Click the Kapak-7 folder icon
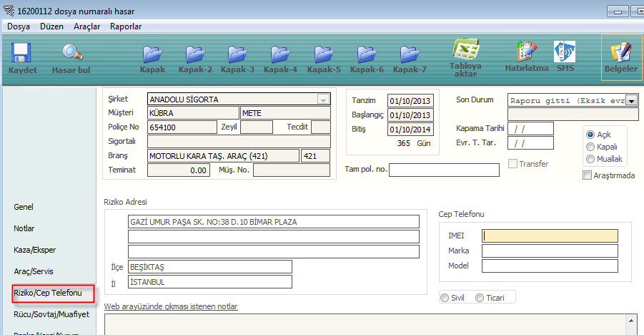644x335 pixels. 410,54
